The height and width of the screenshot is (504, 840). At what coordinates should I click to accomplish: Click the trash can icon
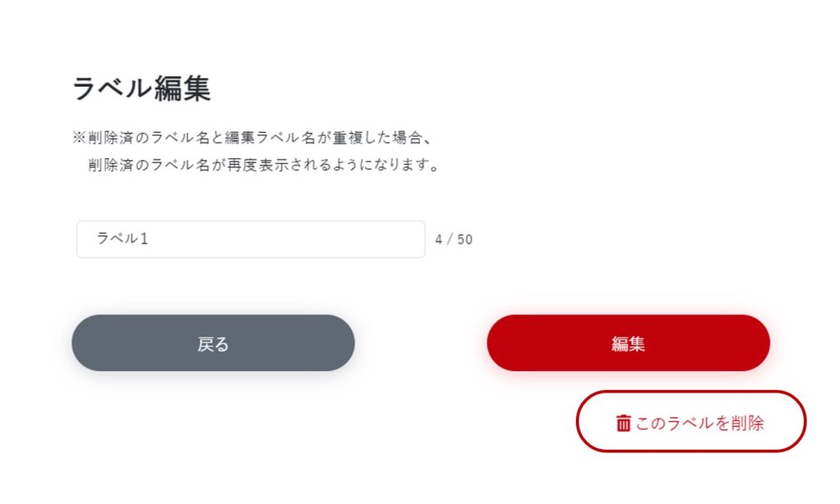(x=623, y=423)
